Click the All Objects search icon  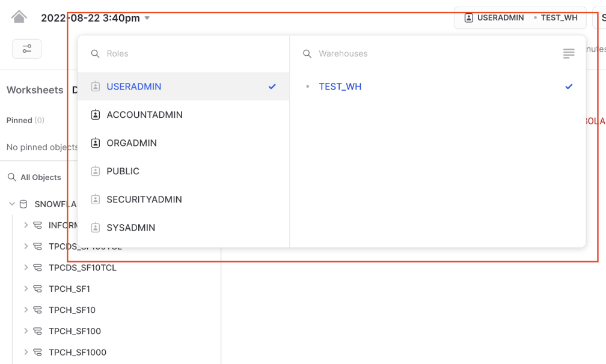[x=12, y=177]
